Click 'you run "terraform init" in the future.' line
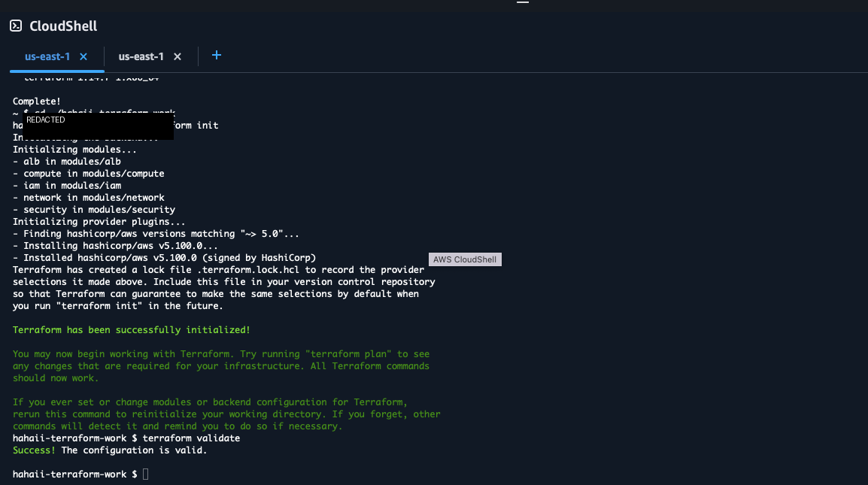The height and width of the screenshot is (485, 868). [118, 306]
